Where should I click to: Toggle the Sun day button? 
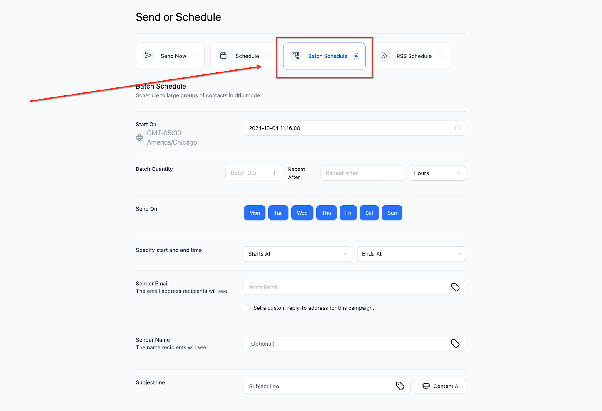click(392, 213)
